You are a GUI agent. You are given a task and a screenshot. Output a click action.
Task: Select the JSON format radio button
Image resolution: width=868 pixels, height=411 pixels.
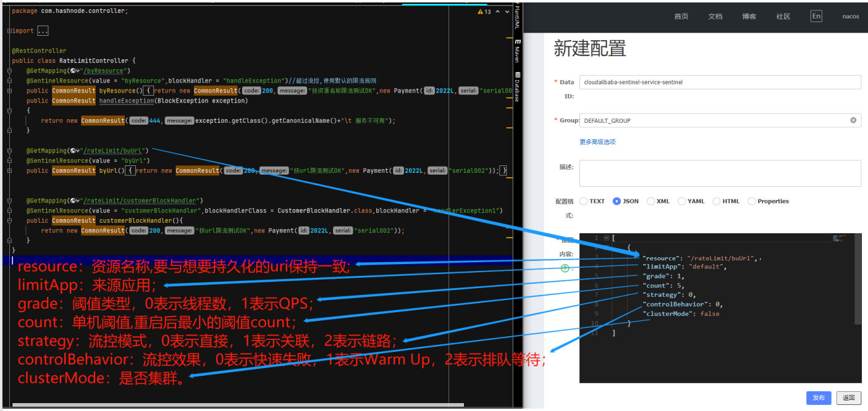click(x=617, y=201)
